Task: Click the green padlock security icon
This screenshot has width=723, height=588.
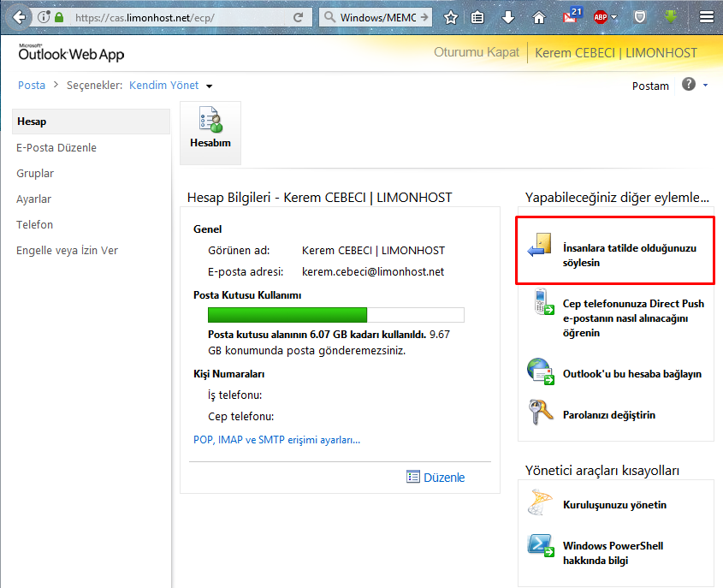Action: pyautogui.click(x=59, y=17)
